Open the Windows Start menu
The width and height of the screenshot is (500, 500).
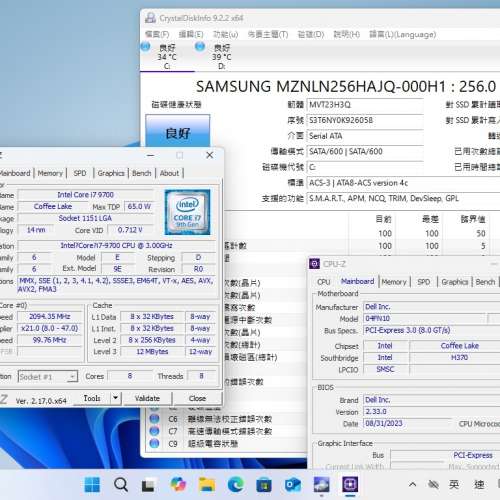pos(92,484)
